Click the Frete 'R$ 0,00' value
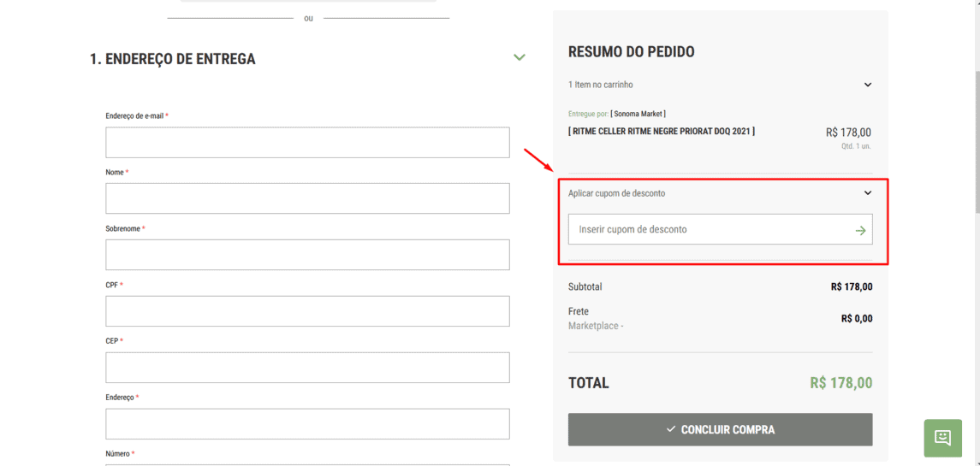Viewport: 980px width, 466px height. point(857,319)
